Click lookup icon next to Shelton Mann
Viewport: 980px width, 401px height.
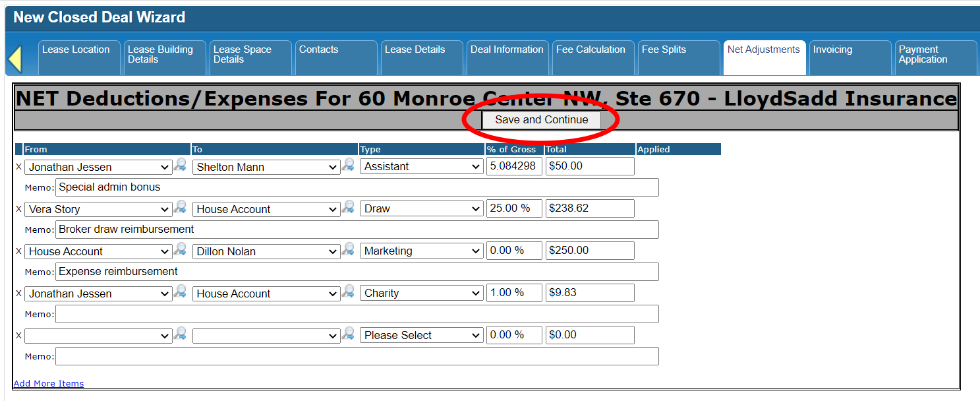coord(348,166)
